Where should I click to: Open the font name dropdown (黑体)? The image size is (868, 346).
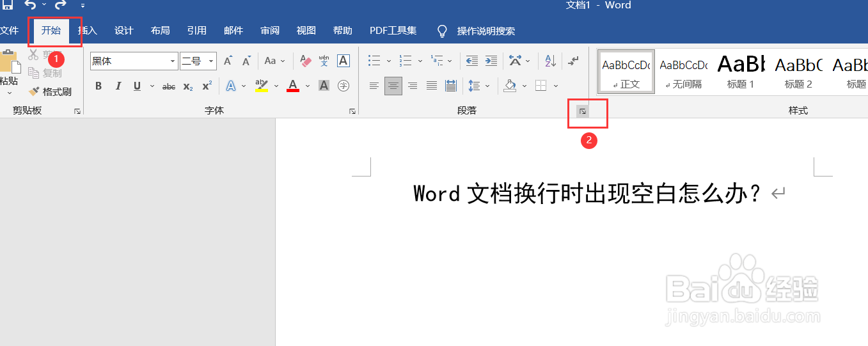click(x=173, y=61)
